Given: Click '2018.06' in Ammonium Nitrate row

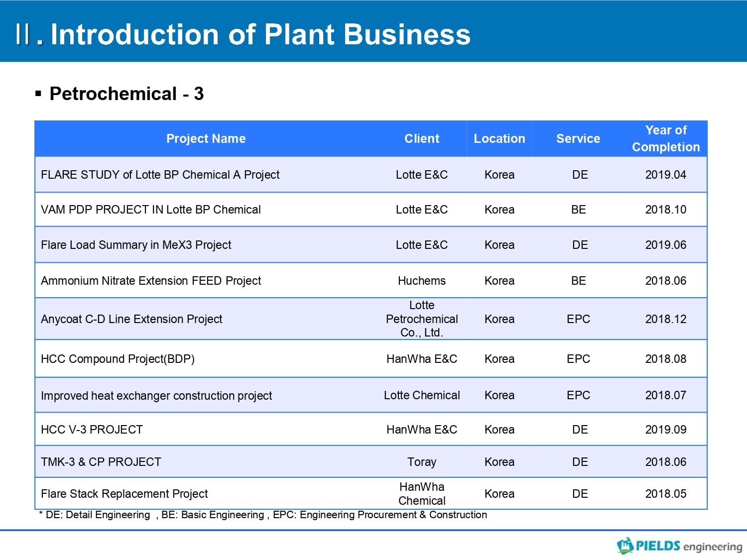Looking at the screenshot, I should 666,281.
